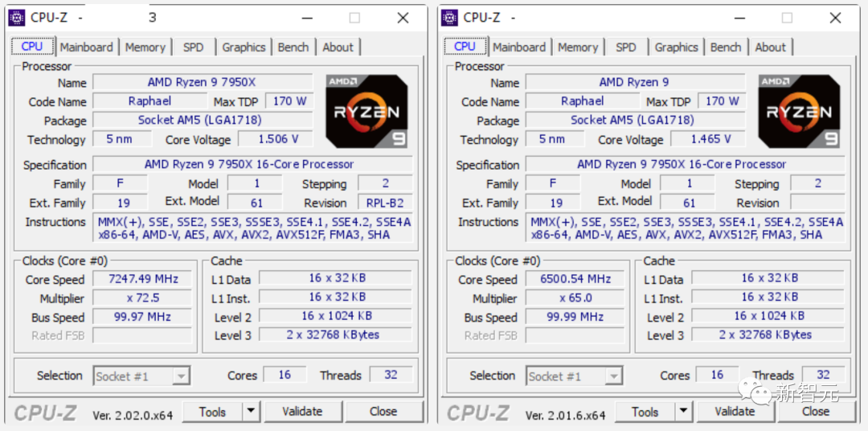Click Core Voltage value 1.506 V
Screen dimensions: 868x431
coord(275,139)
